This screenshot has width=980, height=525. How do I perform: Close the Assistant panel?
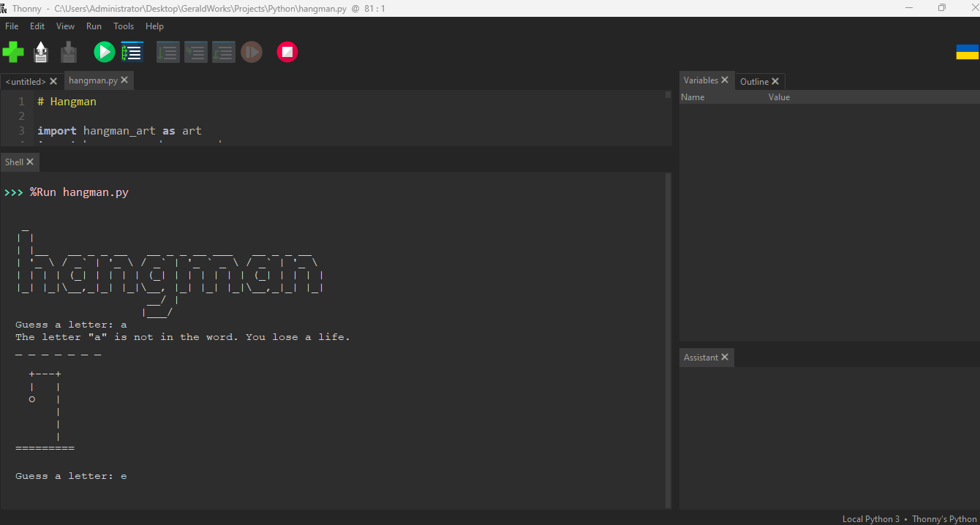point(725,357)
